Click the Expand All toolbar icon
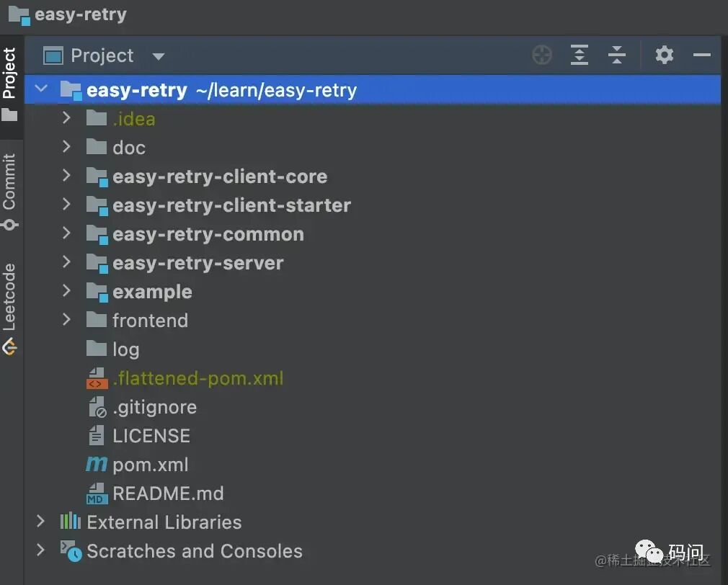The image size is (728, 585). pos(579,55)
